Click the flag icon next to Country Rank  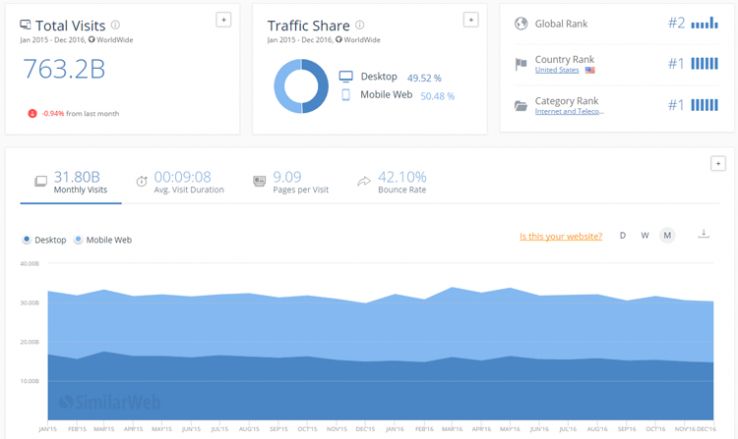pos(520,65)
